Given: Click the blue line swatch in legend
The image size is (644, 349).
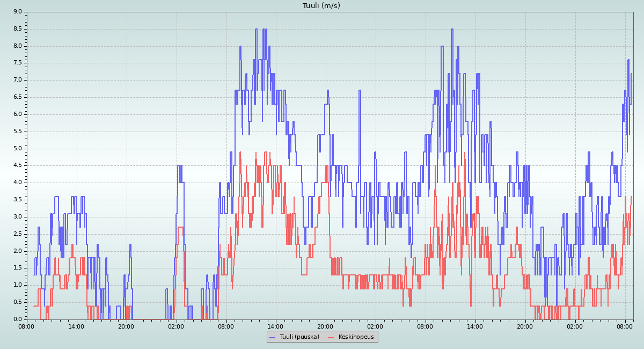Looking at the screenshot, I should pyautogui.click(x=272, y=337).
